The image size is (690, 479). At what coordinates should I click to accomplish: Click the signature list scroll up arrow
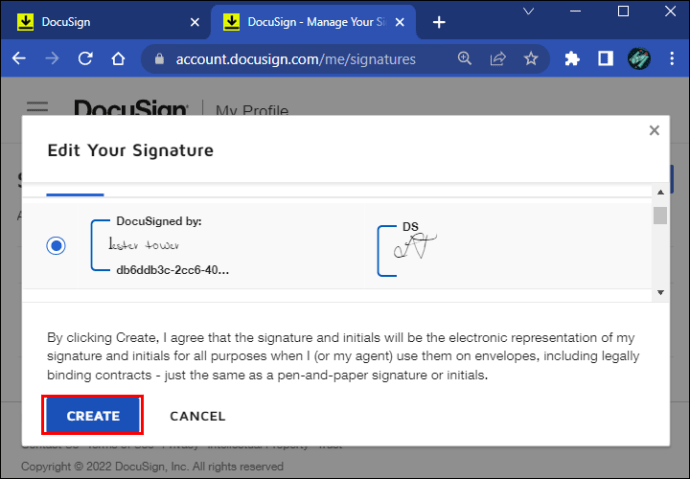coord(661,192)
